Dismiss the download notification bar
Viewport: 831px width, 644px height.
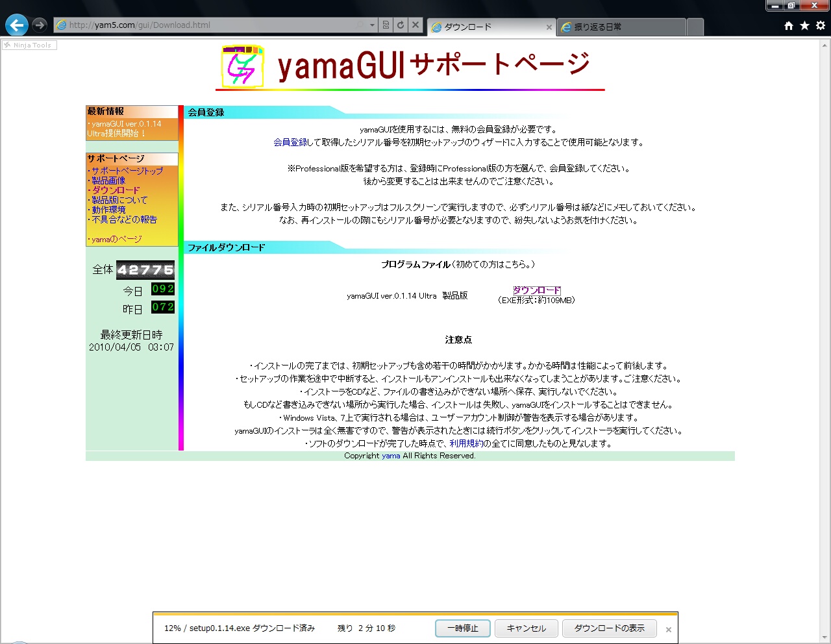[x=669, y=629]
